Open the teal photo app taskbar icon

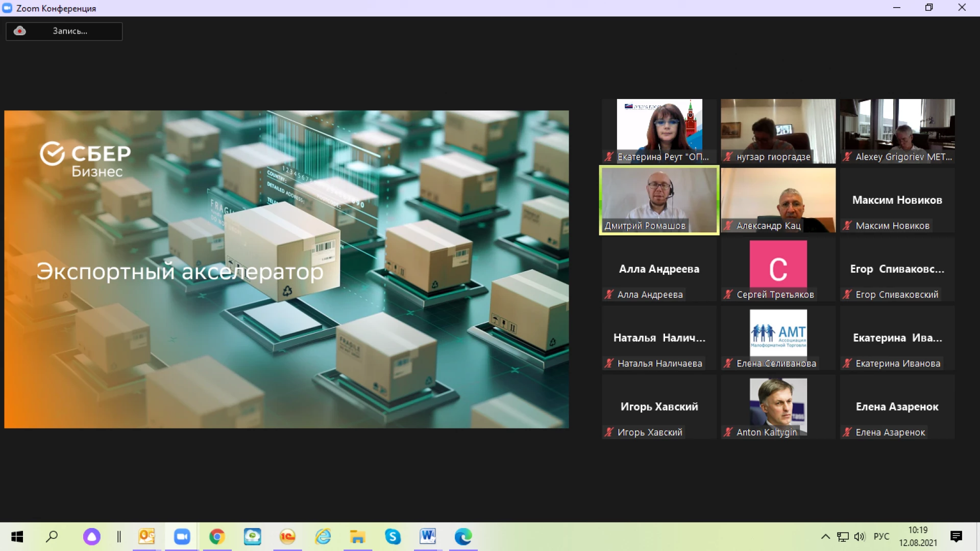[x=252, y=537]
